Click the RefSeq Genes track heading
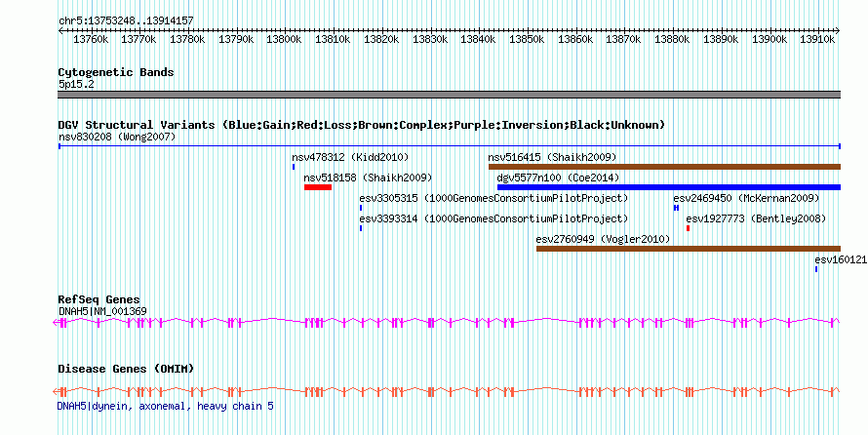Screen dimensions: 868x435 coord(99,300)
